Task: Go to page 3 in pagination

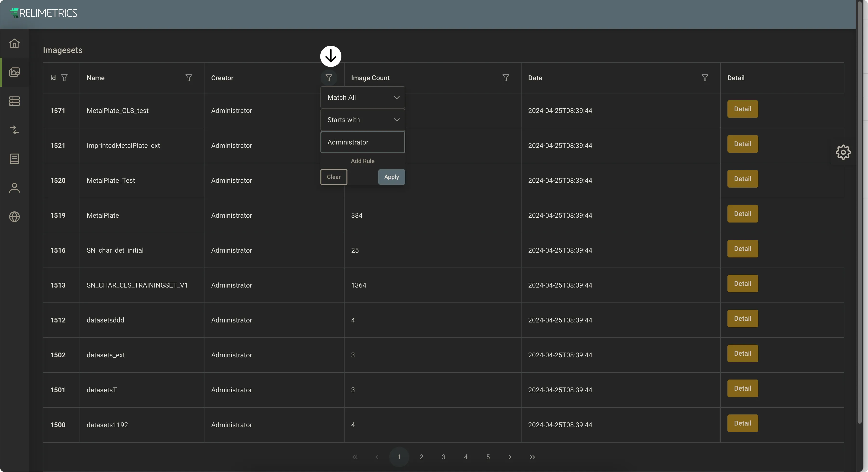Action: pos(443,457)
